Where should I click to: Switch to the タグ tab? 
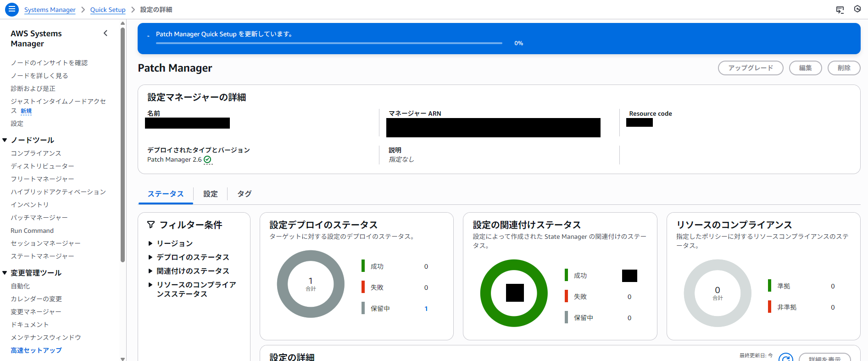(244, 194)
